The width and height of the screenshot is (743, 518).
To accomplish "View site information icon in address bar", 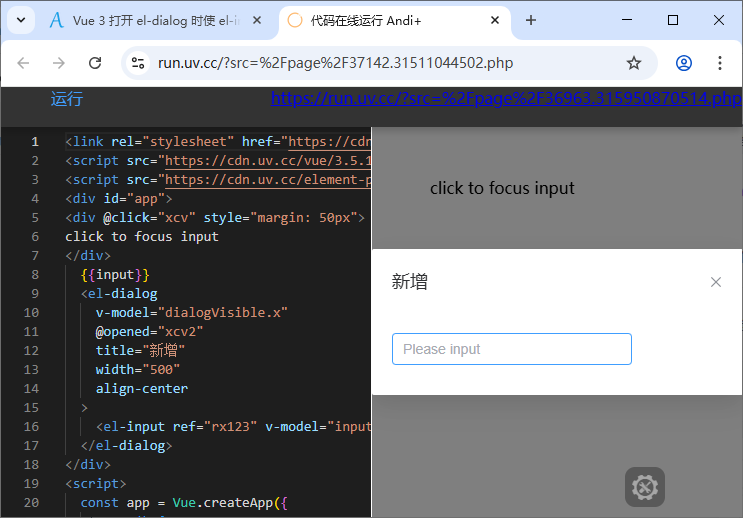I will click(x=138, y=63).
